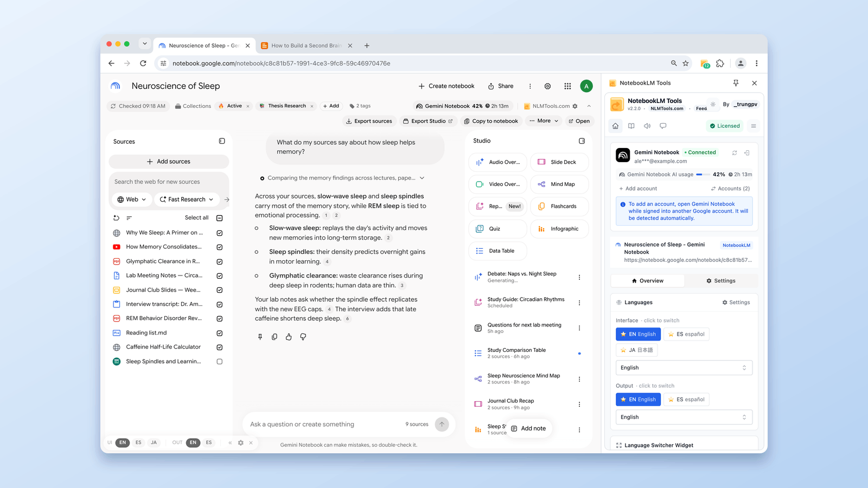Toggle the Select all sources checkbox

click(x=220, y=218)
